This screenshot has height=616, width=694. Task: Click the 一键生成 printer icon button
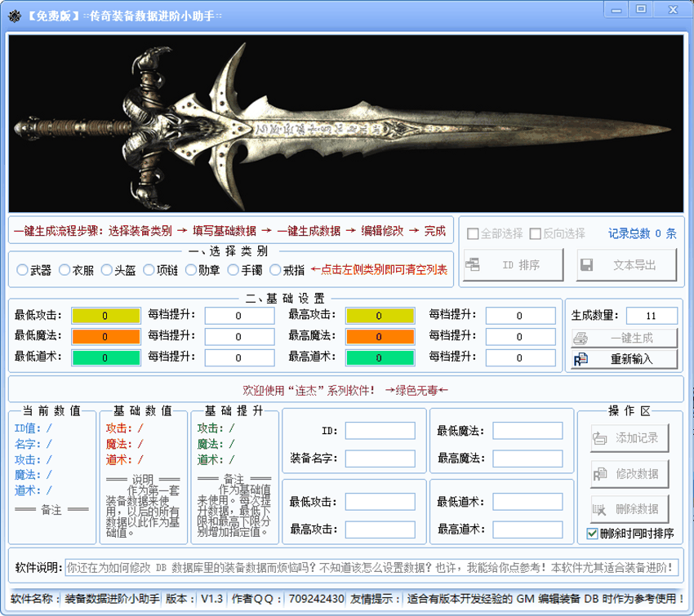(624, 338)
